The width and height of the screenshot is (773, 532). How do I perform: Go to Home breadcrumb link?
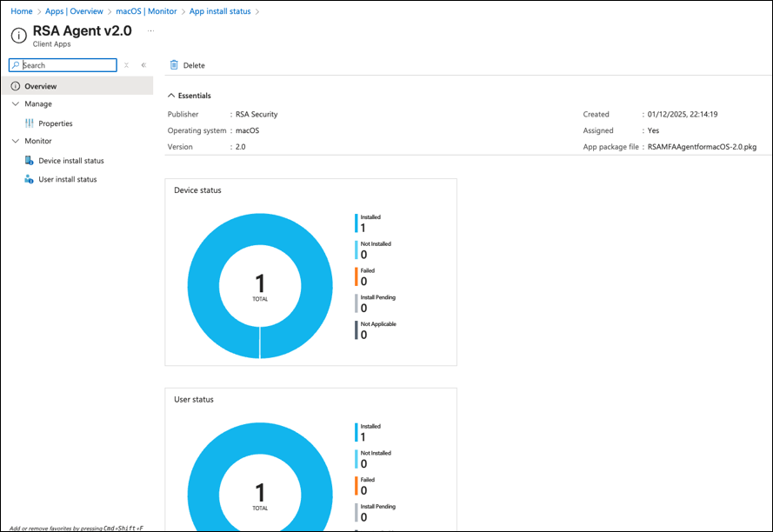click(x=21, y=11)
